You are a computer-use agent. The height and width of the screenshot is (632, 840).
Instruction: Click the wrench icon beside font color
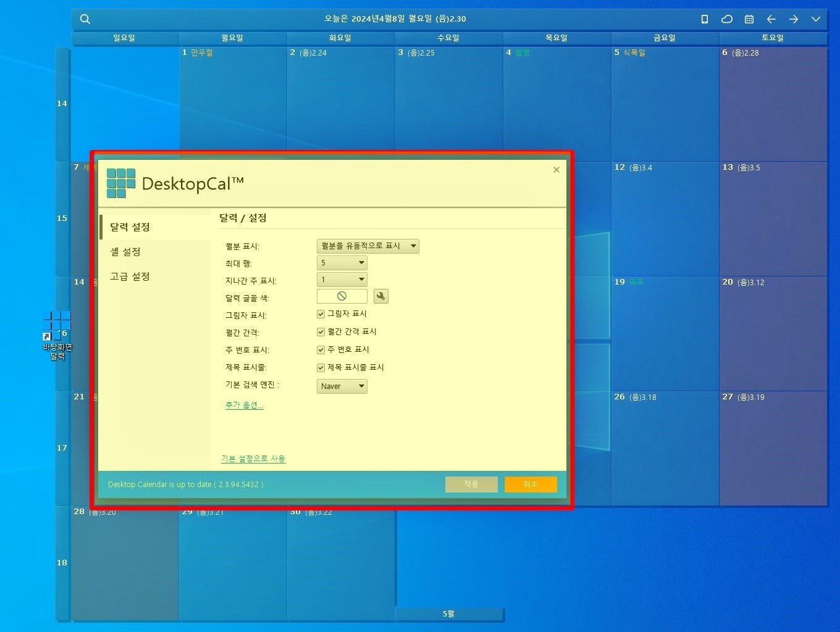381,296
